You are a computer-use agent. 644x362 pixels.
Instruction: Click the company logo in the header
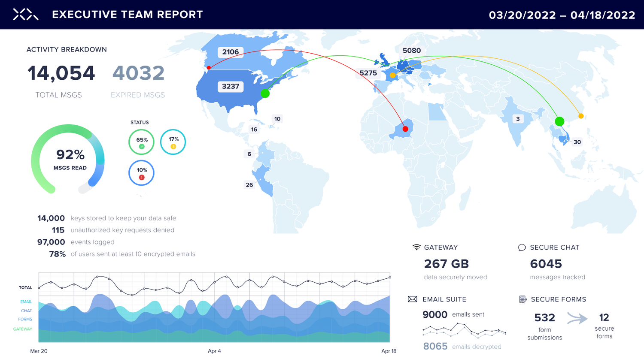click(25, 14)
